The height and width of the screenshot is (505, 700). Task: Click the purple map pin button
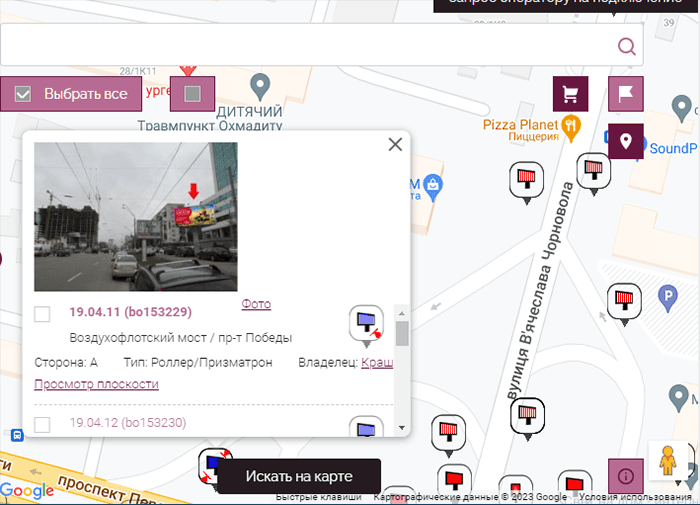click(x=626, y=141)
